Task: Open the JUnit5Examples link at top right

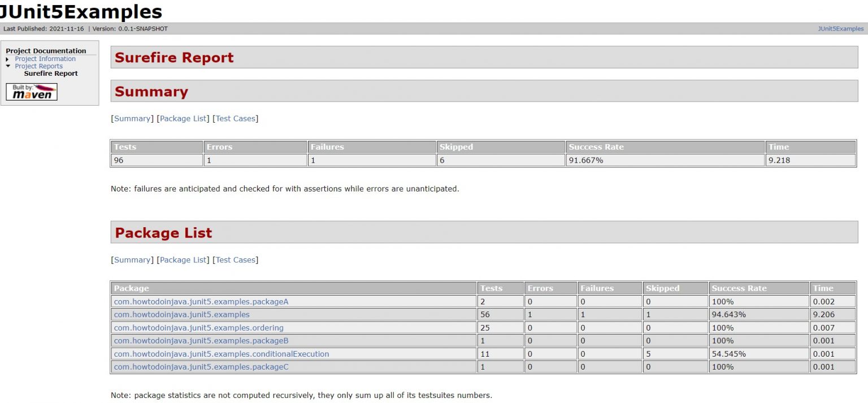Action: pyautogui.click(x=840, y=28)
